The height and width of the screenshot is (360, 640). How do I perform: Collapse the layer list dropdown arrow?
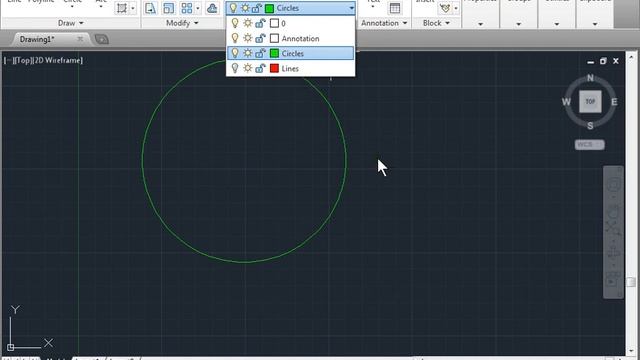(351, 8)
